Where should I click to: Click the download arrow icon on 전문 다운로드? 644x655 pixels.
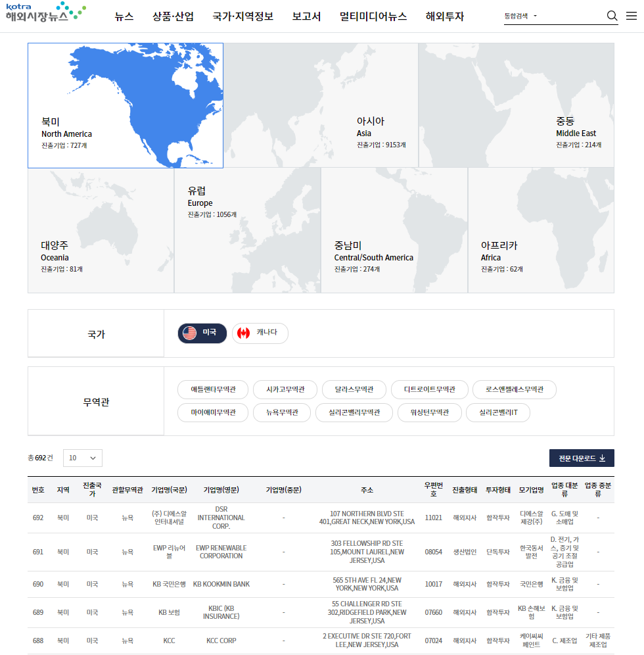pos(602,458)
